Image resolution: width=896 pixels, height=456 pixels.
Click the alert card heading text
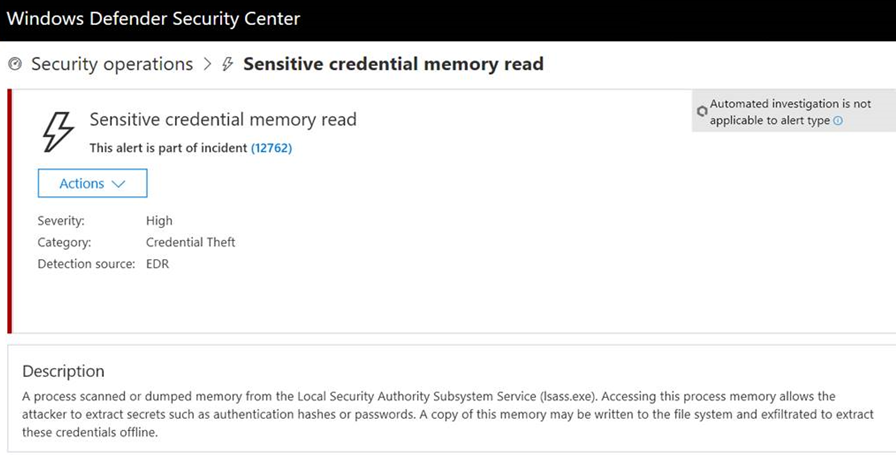pyautogui.click(x=223, y=120)
